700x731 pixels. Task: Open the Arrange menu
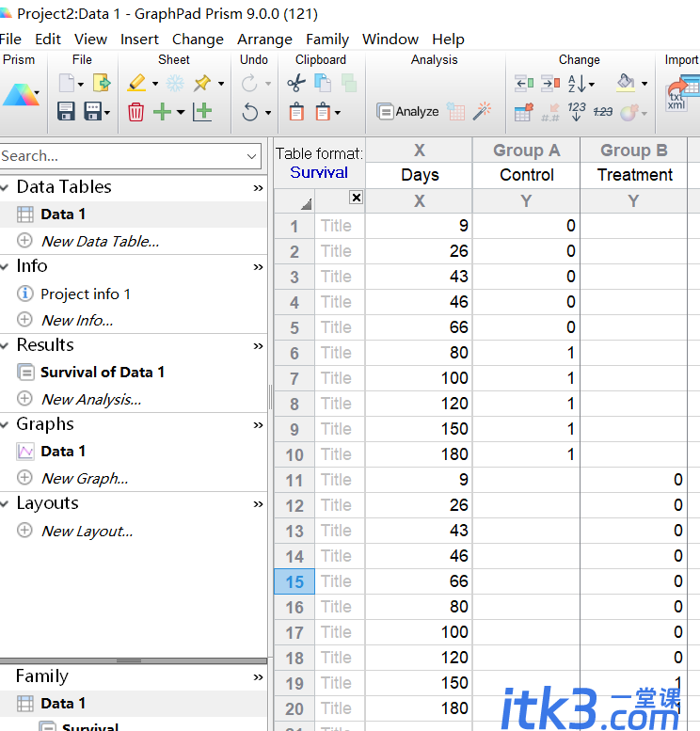pyautogui.click(x=265, y=40)
